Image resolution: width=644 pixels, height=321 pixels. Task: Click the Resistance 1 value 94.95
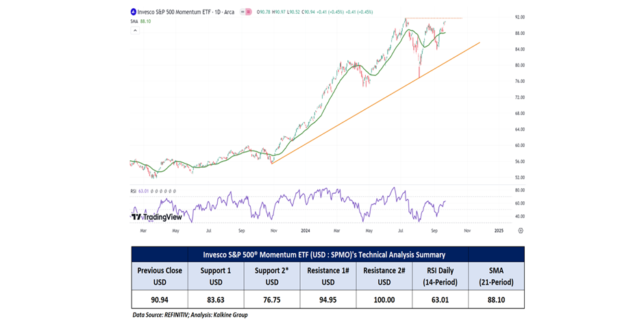pos(329,300)
